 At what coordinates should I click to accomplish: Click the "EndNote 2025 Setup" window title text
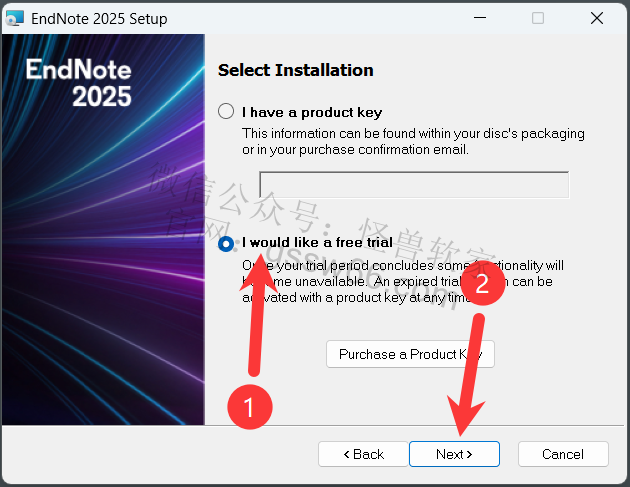[x=101, y=19]
